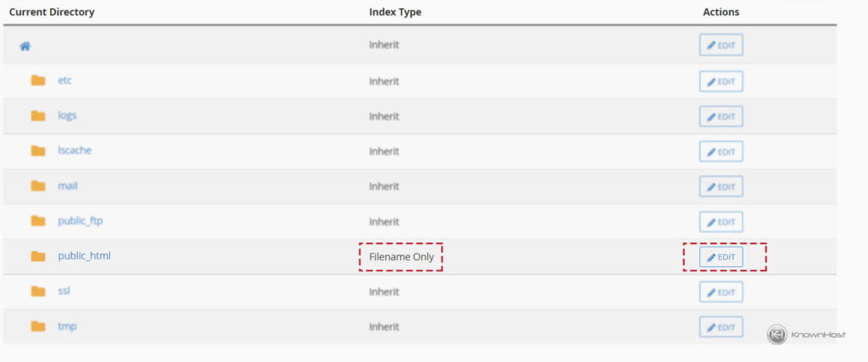Click the public_html folder icon
Viewport: 868px width, 362px height.
click(37, 256)
